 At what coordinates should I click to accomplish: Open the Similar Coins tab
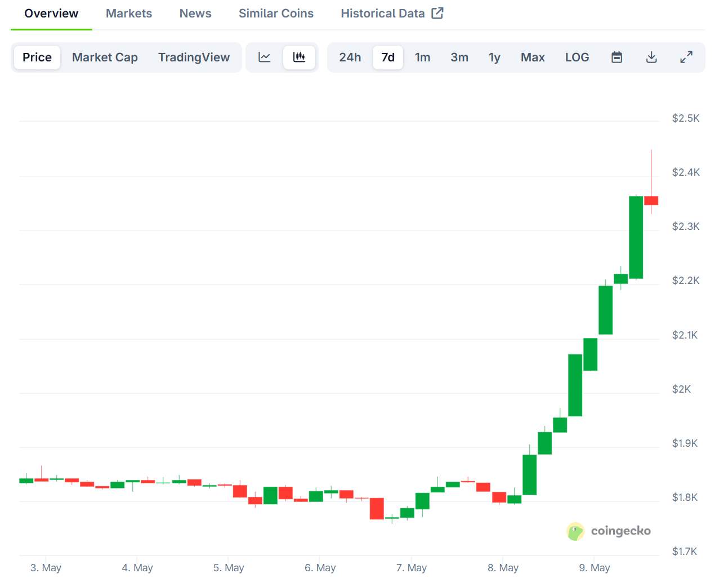pos(276,13)
